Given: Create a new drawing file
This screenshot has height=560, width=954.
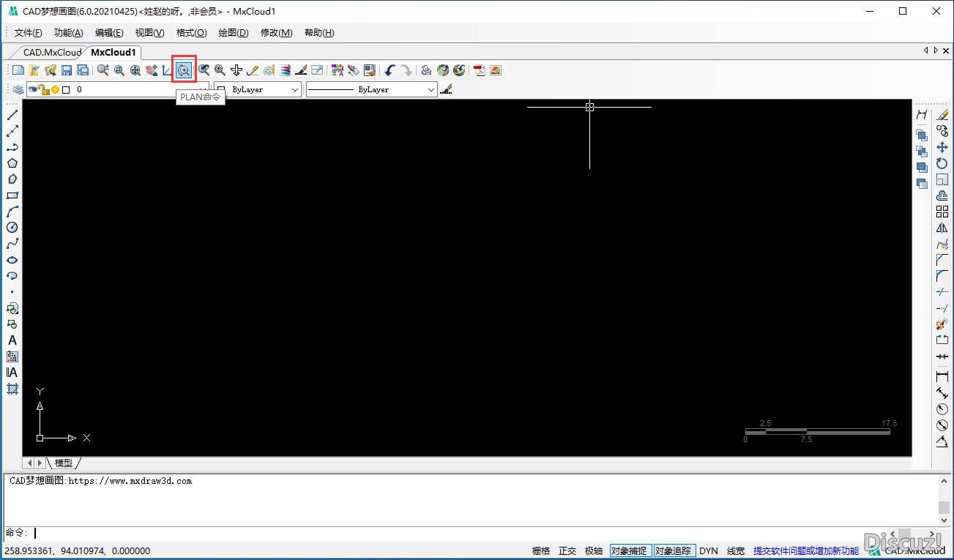Looking at the screenshot, I should (18, 70).
